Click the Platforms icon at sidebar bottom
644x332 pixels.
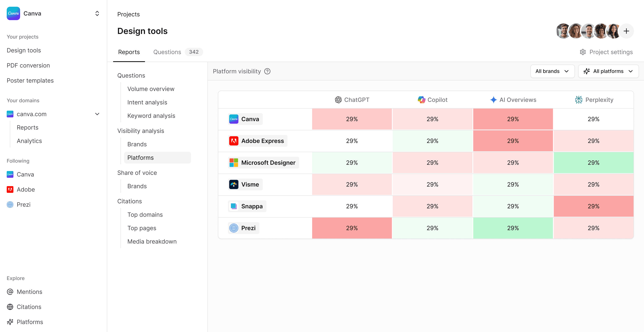tap(10, 322)
